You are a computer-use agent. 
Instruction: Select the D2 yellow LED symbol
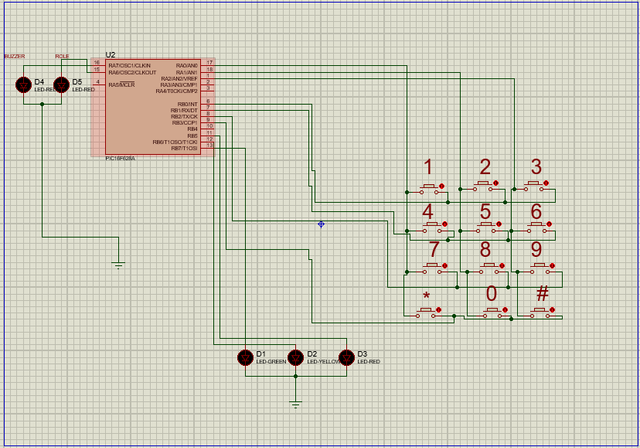click(296, 357)
